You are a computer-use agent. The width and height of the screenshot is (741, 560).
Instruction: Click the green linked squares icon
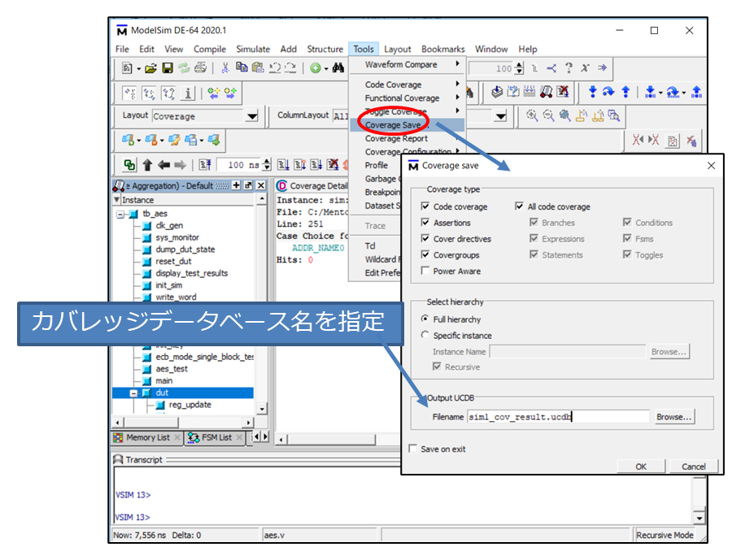[129, 165]
